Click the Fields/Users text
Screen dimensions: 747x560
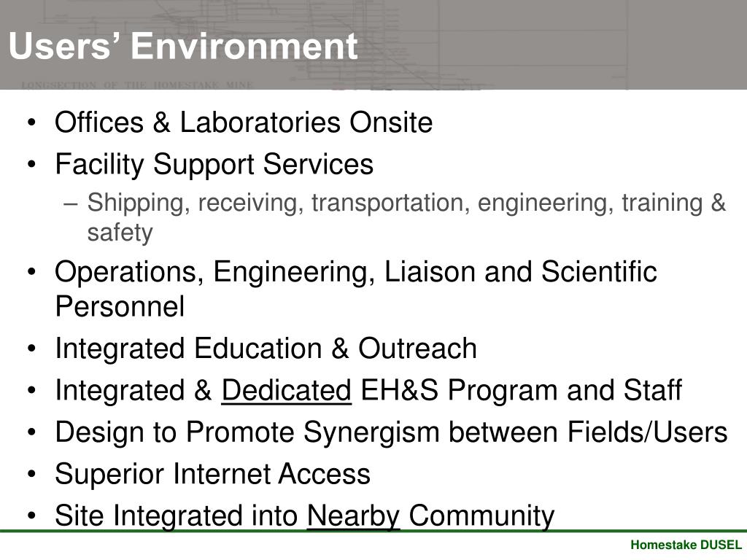(648, 432)
